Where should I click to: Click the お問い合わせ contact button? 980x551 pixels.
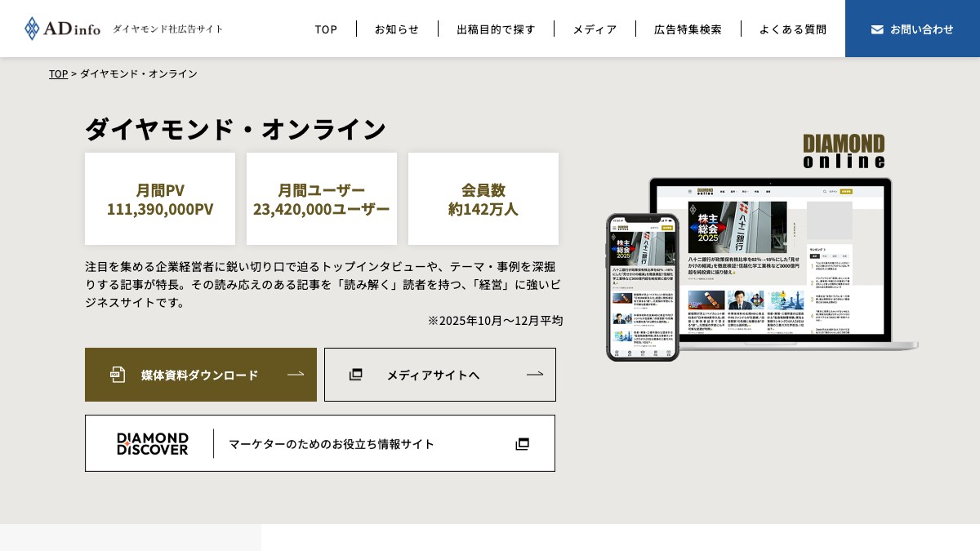coord(912,29)
